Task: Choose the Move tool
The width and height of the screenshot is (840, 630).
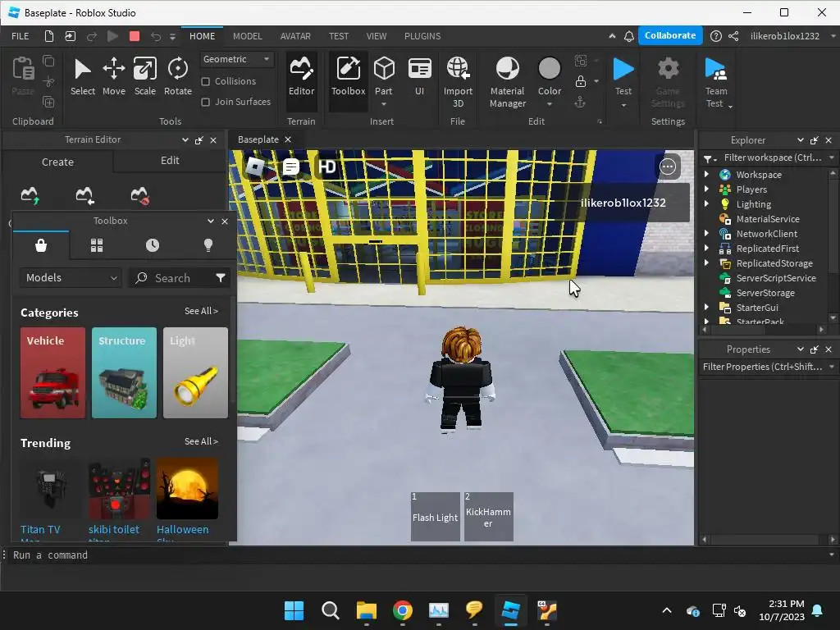Action: tap(113, 76)
